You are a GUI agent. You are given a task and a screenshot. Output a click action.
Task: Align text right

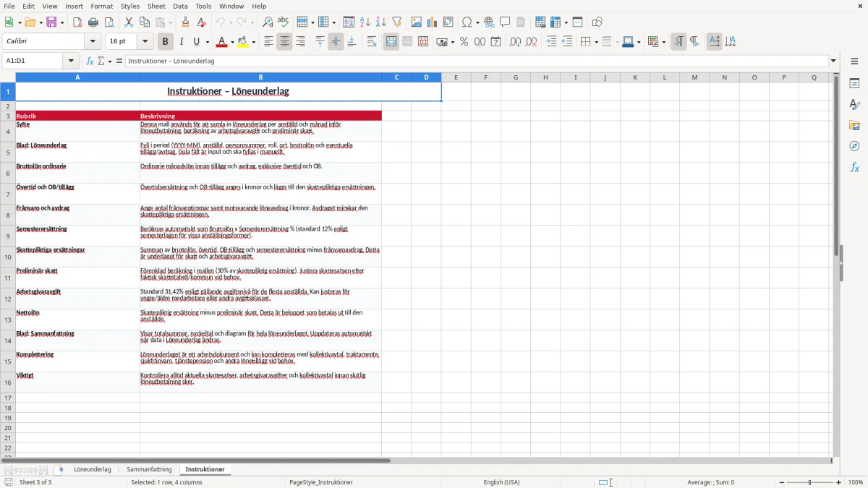coord(300,42)
